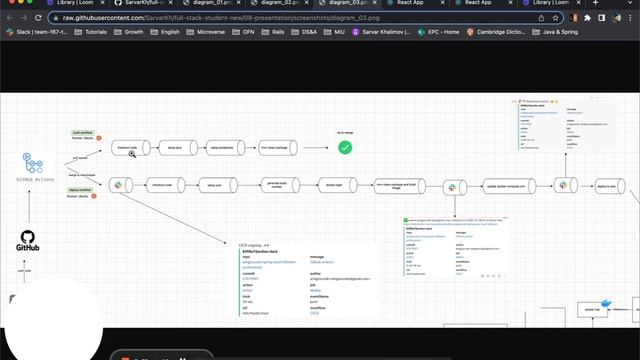This screenshot has height=360, width=640.
Task: Reload the page with the refresh icon
Action: [x=38, y=18]
